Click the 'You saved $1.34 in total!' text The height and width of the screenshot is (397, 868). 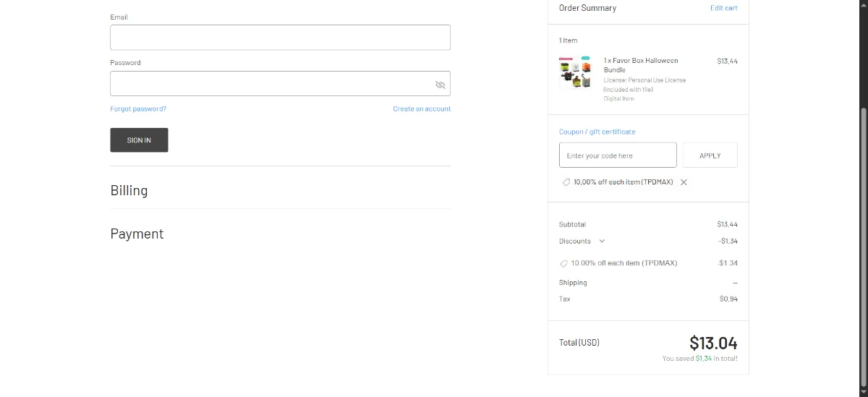pyautogui.click(x=699, y=359)
